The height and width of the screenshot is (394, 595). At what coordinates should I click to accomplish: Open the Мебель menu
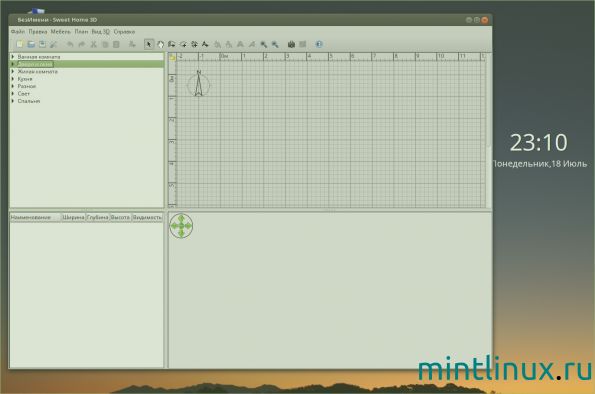(60, 32)
